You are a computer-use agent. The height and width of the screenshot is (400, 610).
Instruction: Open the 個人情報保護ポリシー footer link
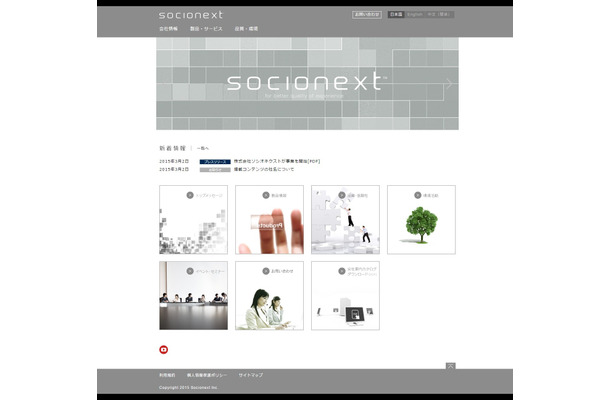coord(207,375)
